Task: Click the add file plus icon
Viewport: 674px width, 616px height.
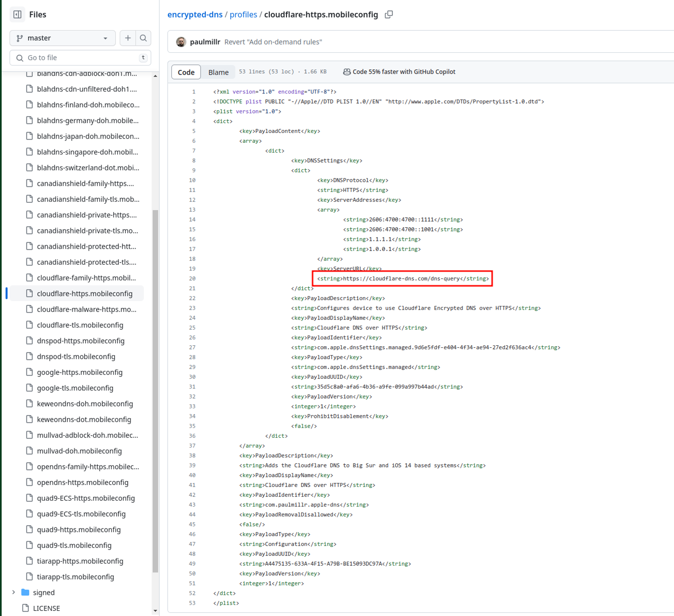Action: tap(128, 38)
